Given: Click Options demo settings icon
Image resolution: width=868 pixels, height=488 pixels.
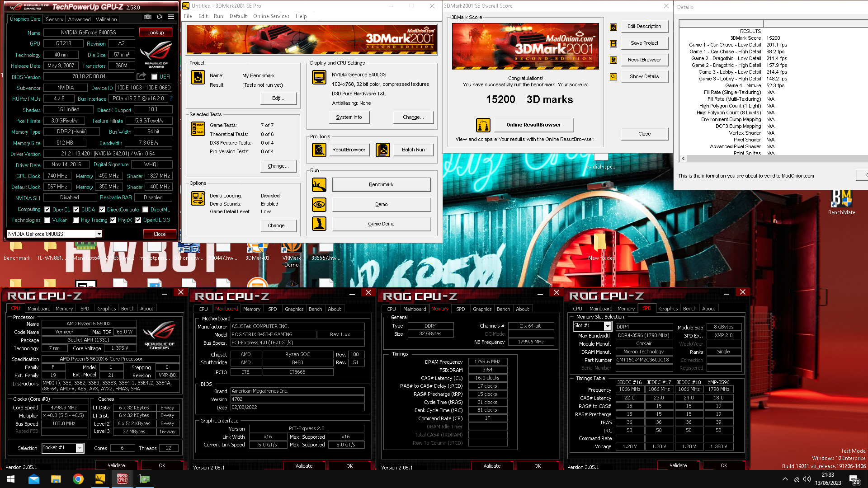Looking at the screenshot, I should coord(198,198).
